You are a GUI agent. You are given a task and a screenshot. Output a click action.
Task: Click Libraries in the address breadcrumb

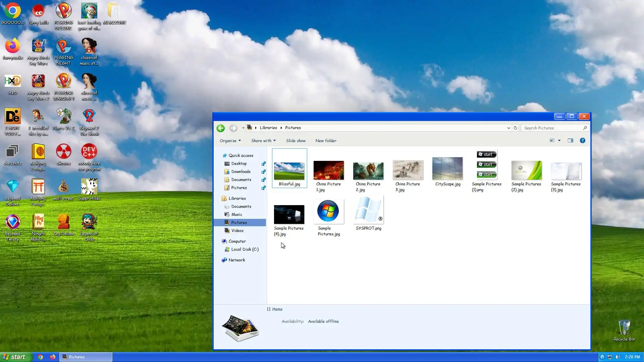[268, 128]
